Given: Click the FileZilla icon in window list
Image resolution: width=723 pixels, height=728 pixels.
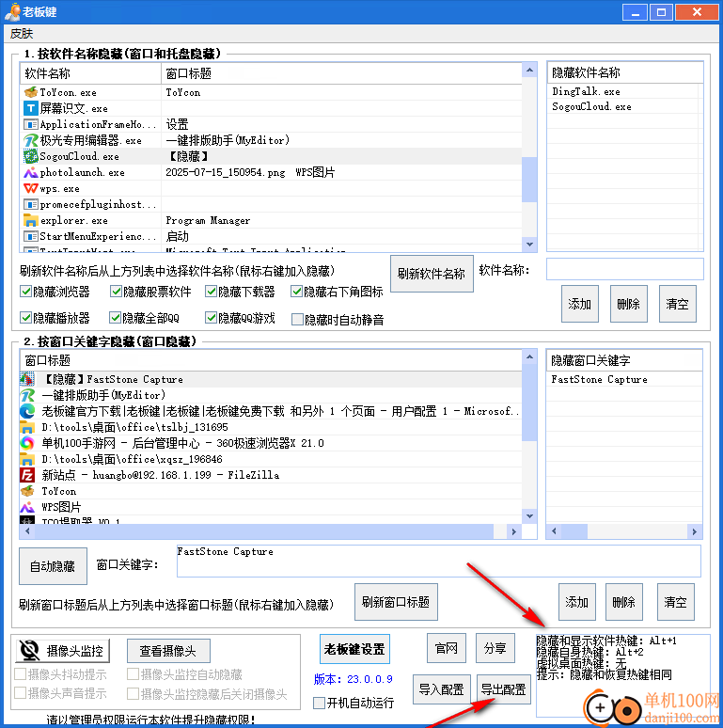Looking at the screenshot, I should pyautogui.click(x=27, y=475).
